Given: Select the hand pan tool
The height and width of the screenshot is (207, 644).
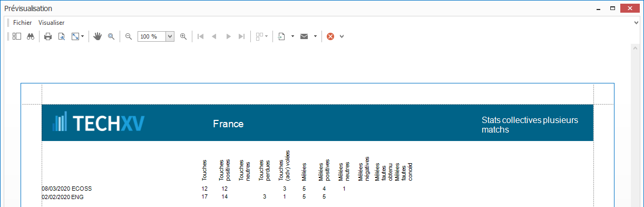Looking at the screenshot, I should click(97, 36).
